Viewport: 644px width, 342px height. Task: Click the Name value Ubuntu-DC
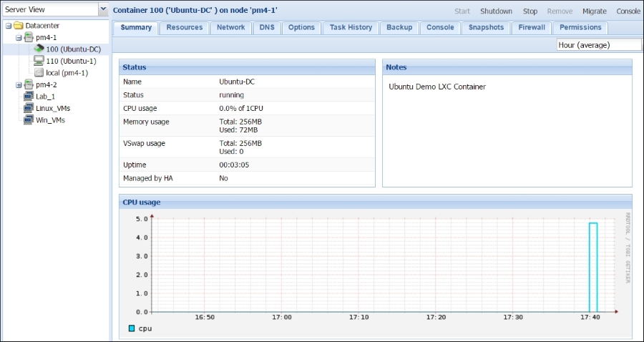[237, 82]
